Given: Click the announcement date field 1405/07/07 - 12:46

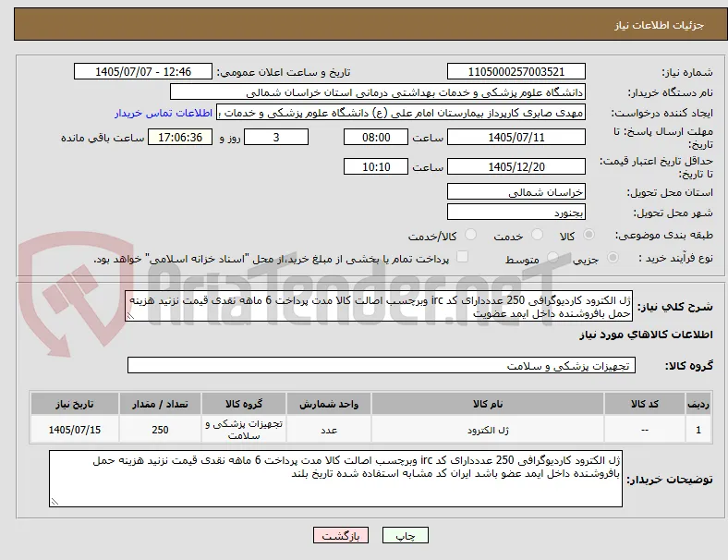Looking at the screenshot, I should coord(143,71).
